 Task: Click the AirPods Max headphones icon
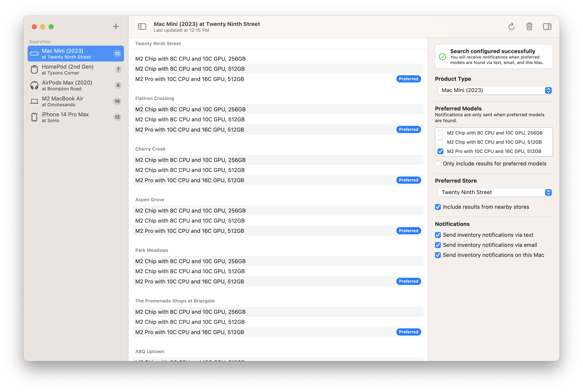[34, 86]
